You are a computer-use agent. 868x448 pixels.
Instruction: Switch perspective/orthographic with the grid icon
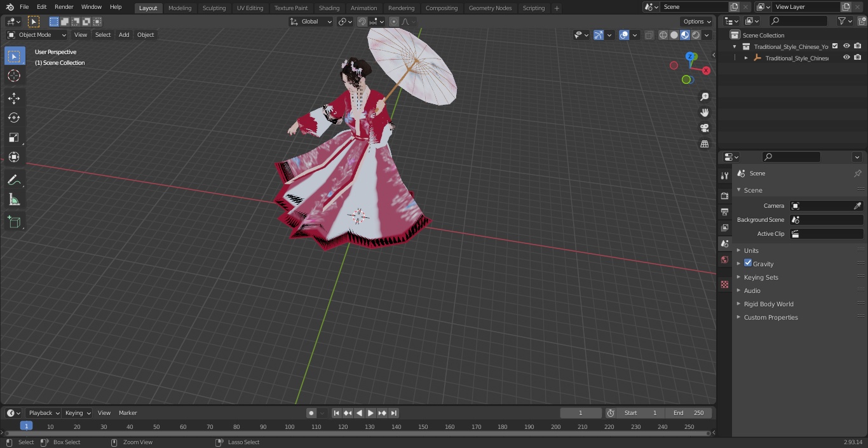click(x=704, y=144)
